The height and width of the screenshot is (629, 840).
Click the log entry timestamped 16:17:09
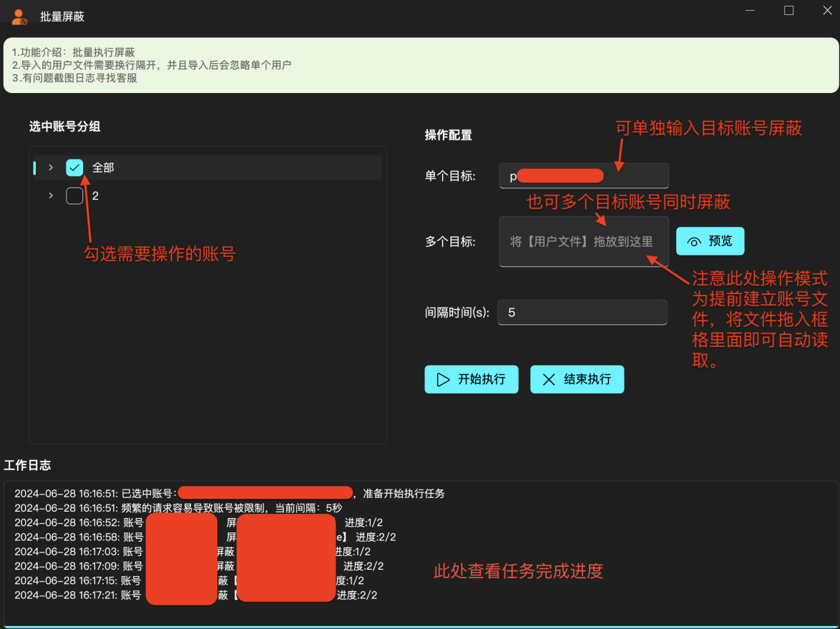coord(199,566)
